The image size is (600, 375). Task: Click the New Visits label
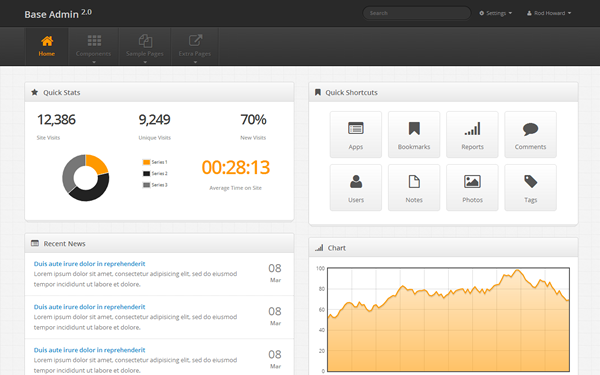pos(253,138)
